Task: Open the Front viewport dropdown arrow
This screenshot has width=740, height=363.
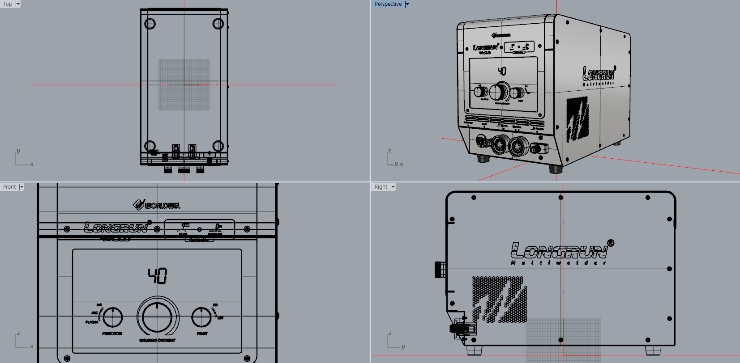Action: pyautogui.click(x=21, y=187)
